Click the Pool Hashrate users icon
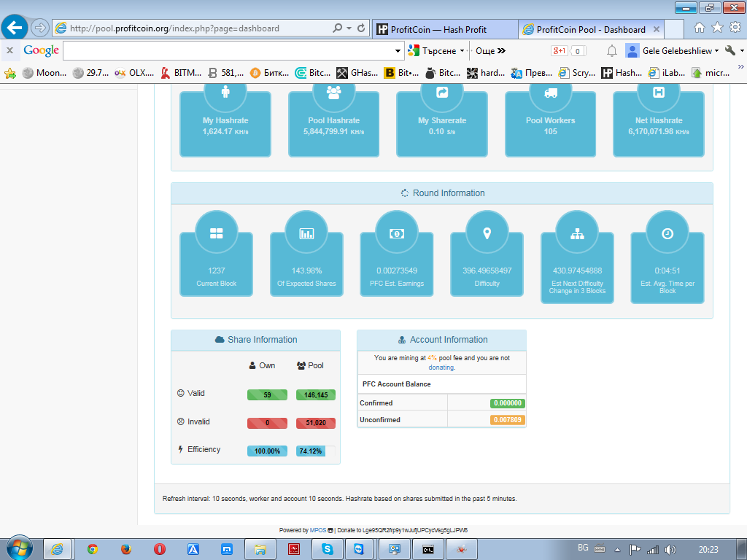Viewport: 747px width, 560px height. point(333,92)
